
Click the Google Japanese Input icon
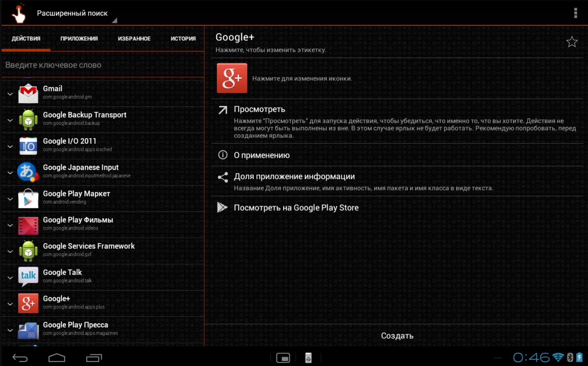pos(28,172)
